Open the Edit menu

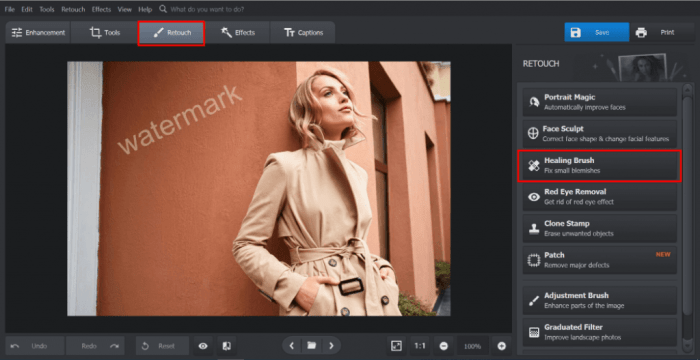point(27,9)
